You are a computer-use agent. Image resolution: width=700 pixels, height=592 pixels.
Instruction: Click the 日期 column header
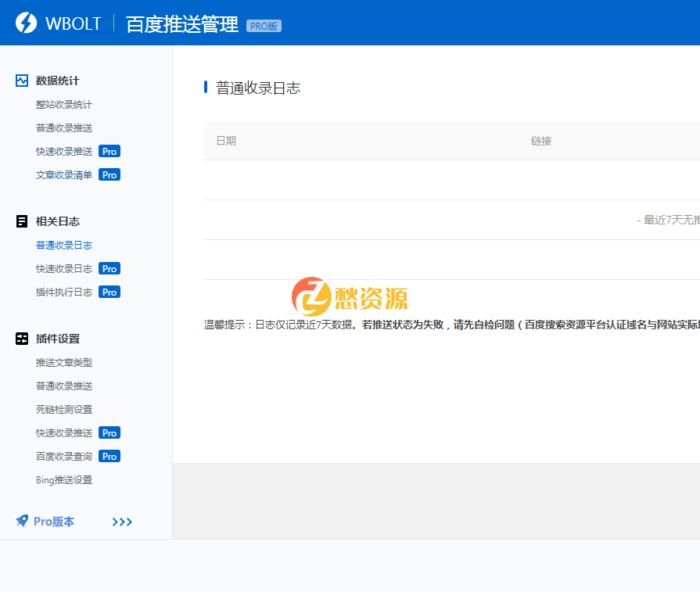coord(226,141)
